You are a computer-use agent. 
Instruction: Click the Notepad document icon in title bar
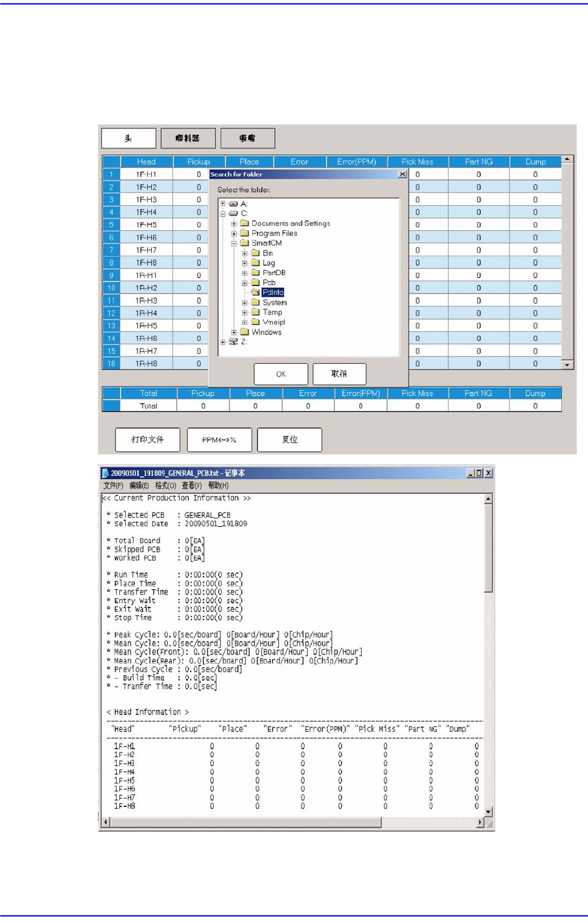[105, 473]
